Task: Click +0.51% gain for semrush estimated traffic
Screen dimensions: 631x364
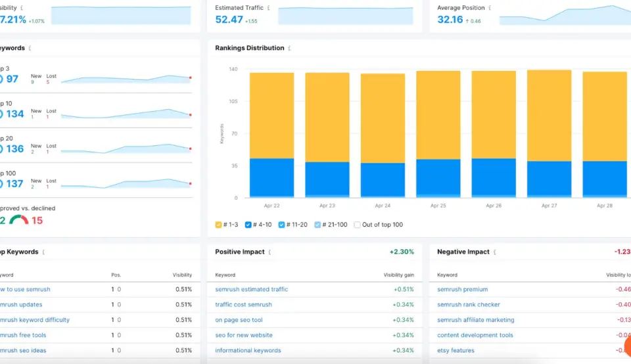Action: click(404, 289)
